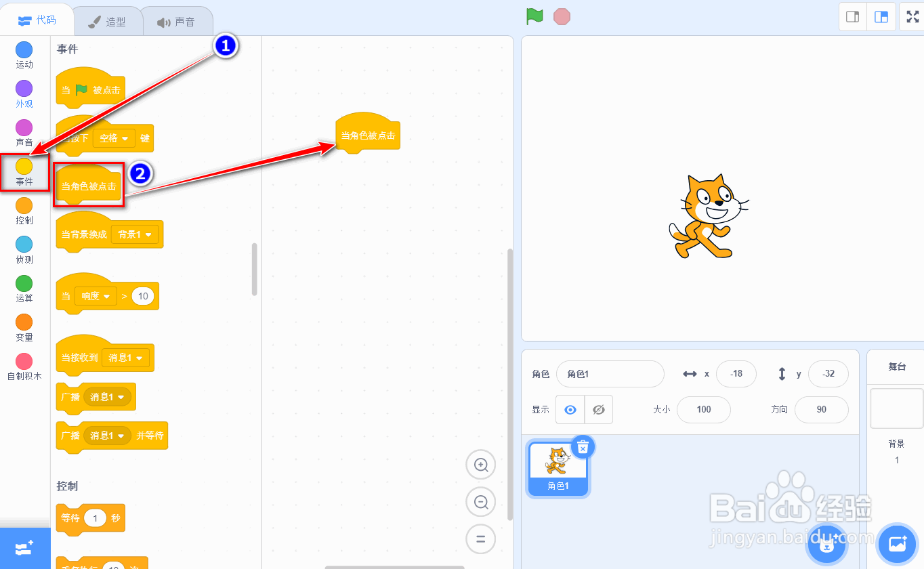Switch to large stage layout

[x=881, y=17]
